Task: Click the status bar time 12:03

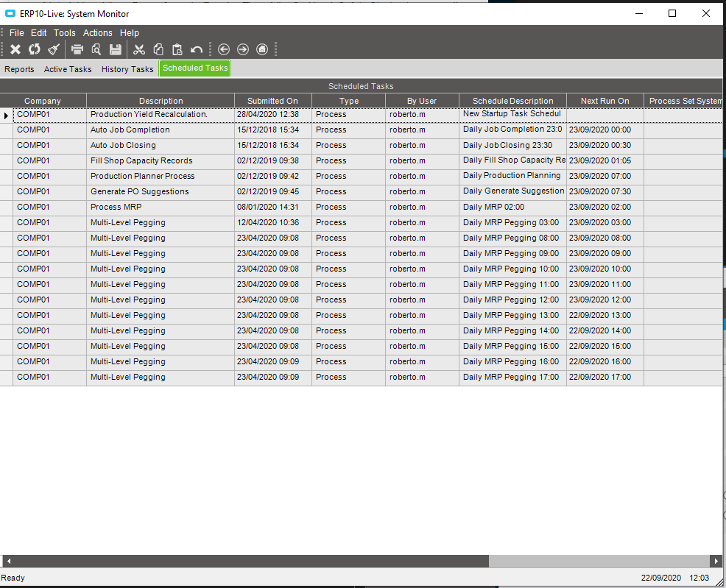Action: pos(699,578)
